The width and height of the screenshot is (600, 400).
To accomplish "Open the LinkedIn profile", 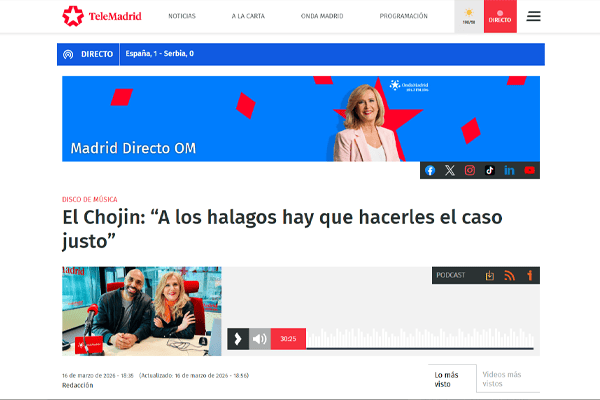I will click(509, 170).
